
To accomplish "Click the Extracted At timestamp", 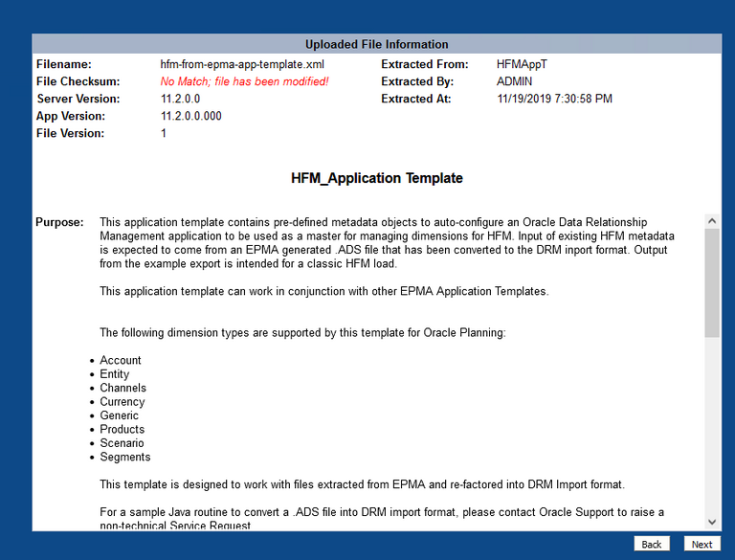I will [554, 99].
